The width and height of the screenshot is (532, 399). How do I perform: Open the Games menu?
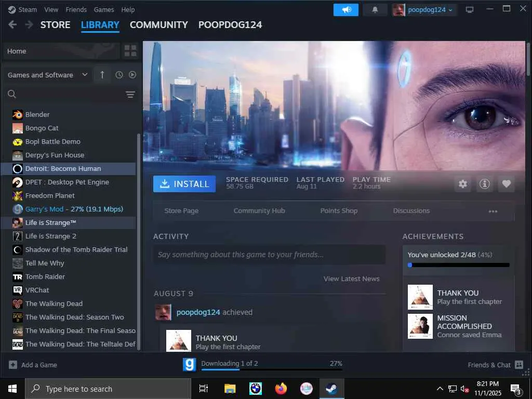(x=104, y=9)
